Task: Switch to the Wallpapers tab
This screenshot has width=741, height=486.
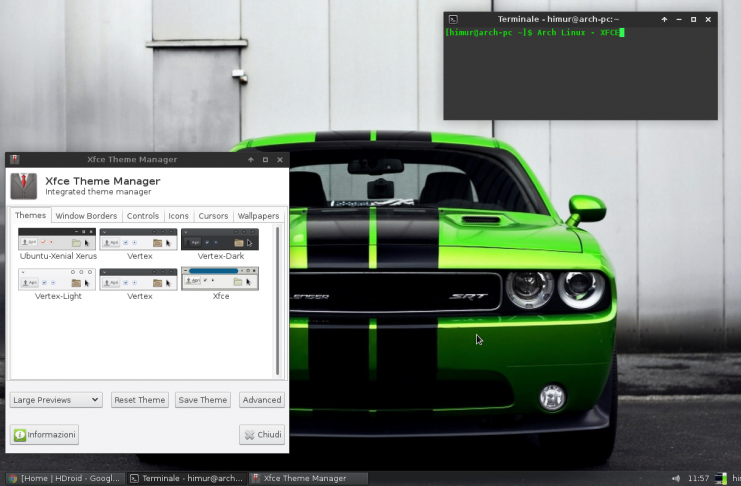Action: [x=258, y=216]
